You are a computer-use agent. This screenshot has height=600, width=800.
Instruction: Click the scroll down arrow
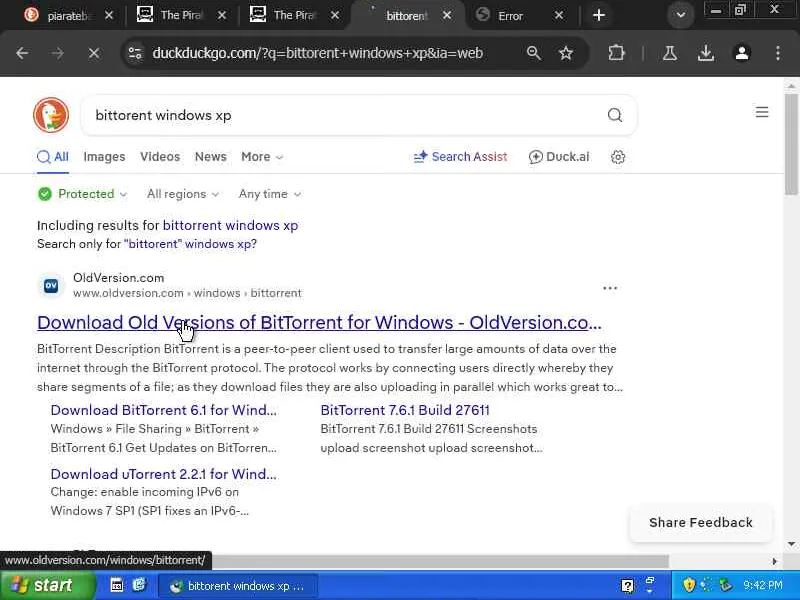(x=791, y=544)
